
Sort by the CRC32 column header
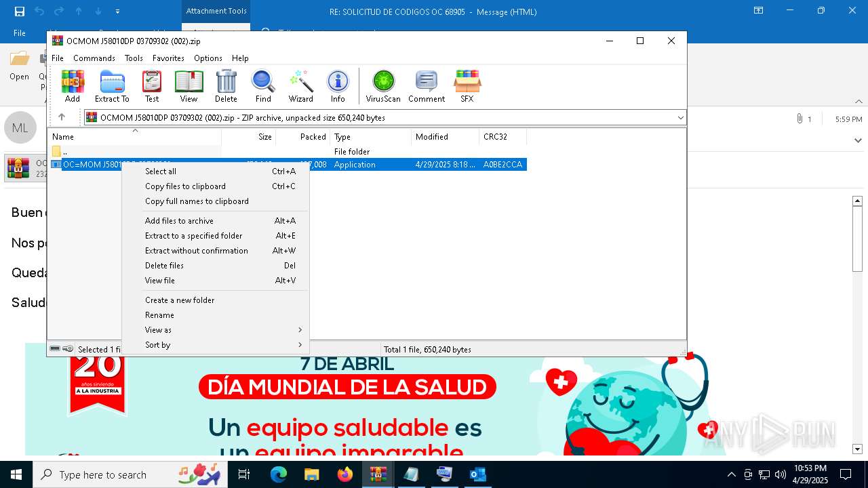pos(502,137)
